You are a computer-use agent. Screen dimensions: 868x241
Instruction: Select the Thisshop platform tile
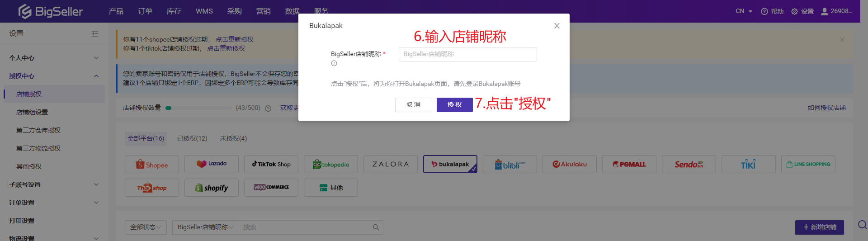tap(152, 188)
